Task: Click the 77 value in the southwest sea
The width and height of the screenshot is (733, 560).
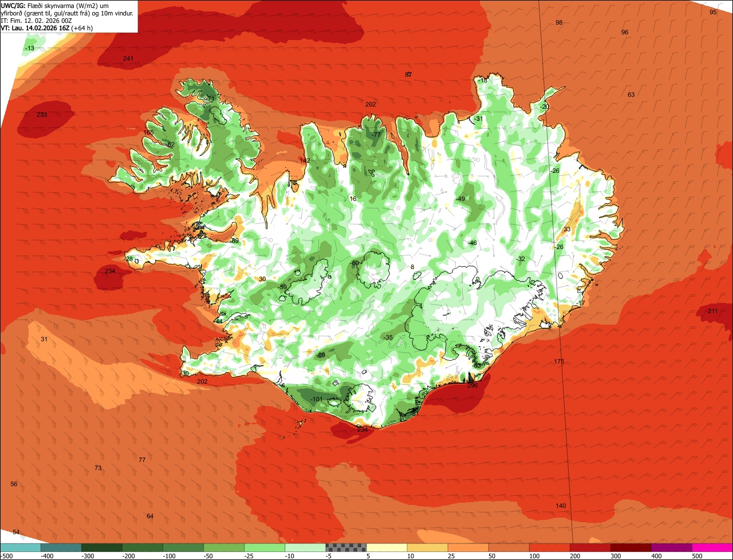Action: click(x=142, y=460)
